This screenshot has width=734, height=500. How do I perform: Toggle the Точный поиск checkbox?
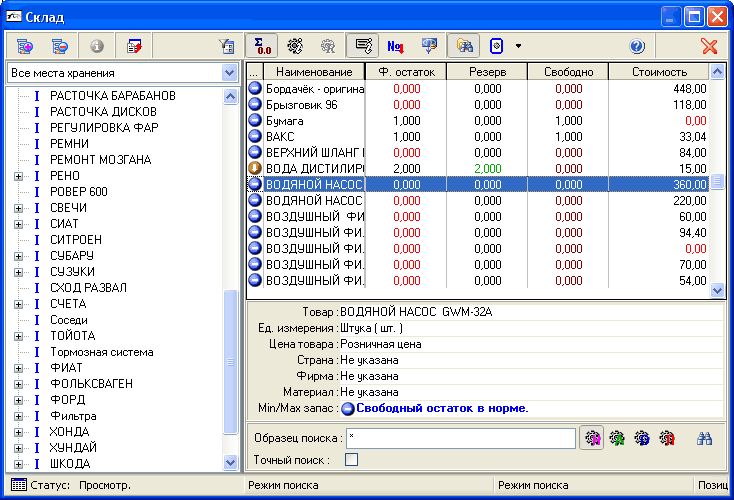point(351,460)
